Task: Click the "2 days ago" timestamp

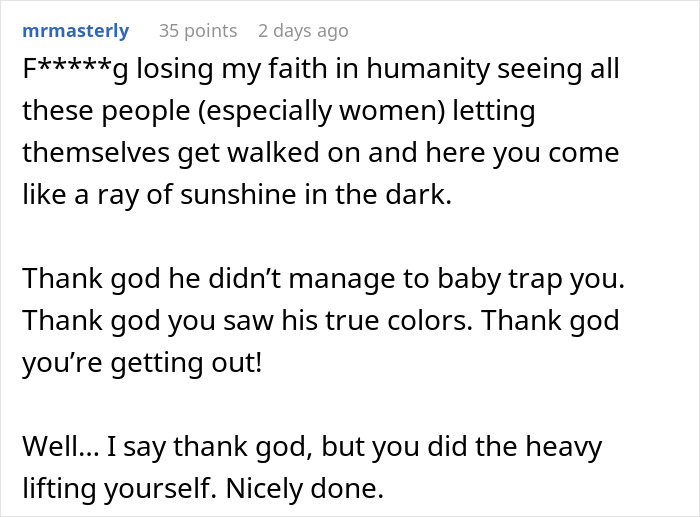Action: click(x=306, y=31)
